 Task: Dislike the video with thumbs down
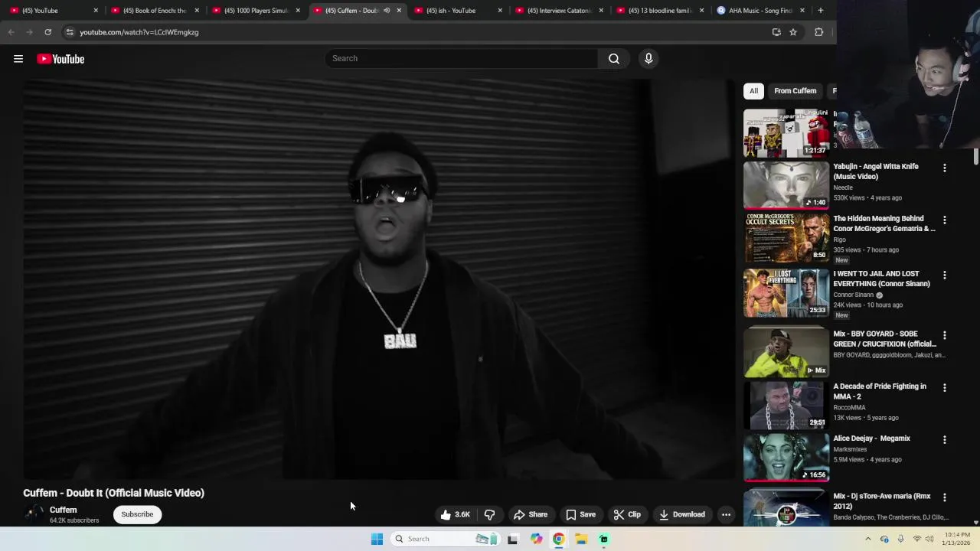(489, 514)
